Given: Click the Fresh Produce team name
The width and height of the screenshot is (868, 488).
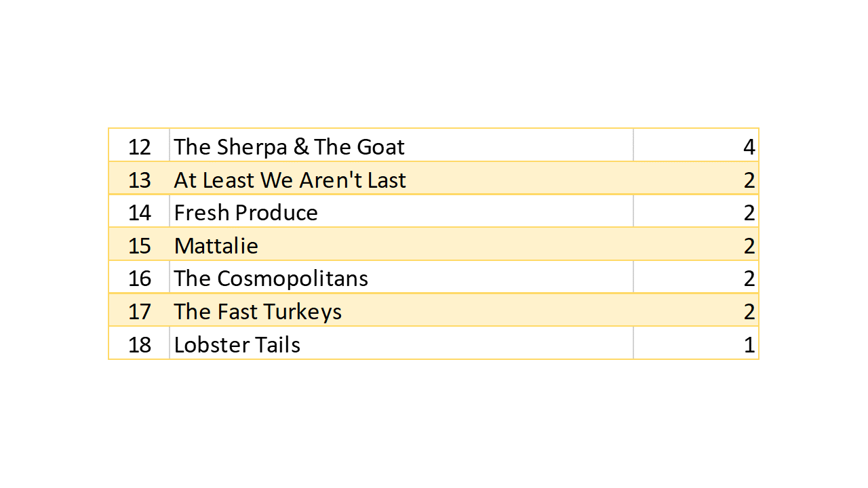Looking at the screenshot, I should (x=246, y=213).
